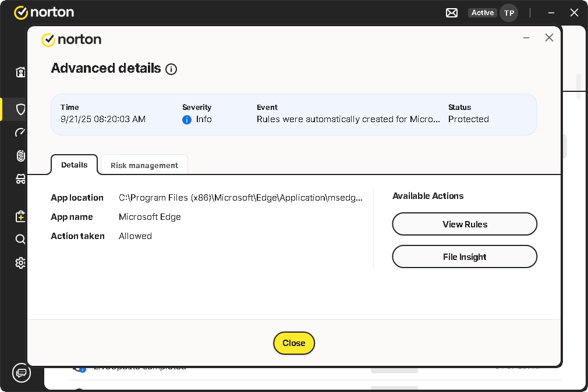This screenshot has height=392, width=588.
Task: Open the fingerprint Identity sidebar icon
Action: [x=20, y=156]
